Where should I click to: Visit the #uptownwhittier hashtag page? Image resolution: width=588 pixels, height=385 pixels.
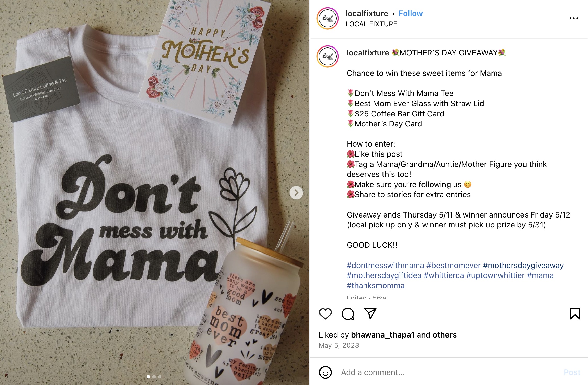pos(495,275)
